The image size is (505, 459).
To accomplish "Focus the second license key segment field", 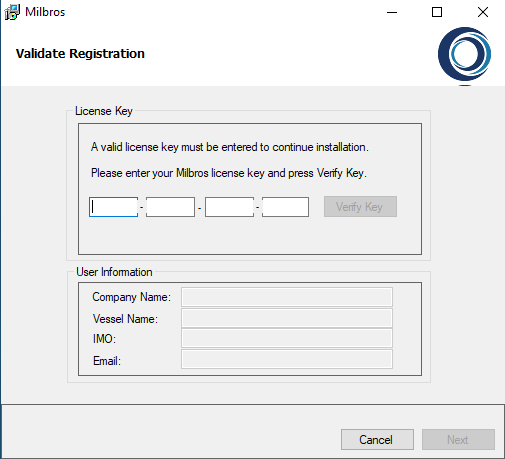I will 170,207.
